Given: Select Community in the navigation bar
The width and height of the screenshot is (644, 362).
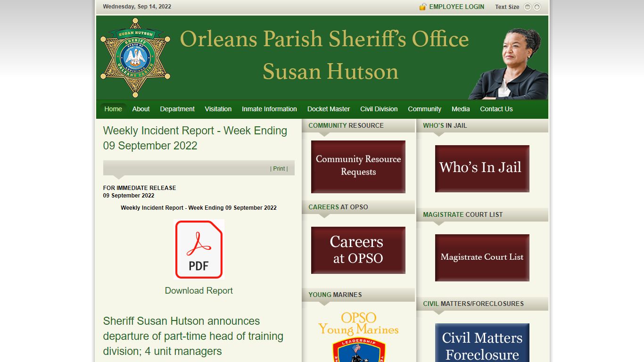Looking at the screenshot, I should coord(425,109).
